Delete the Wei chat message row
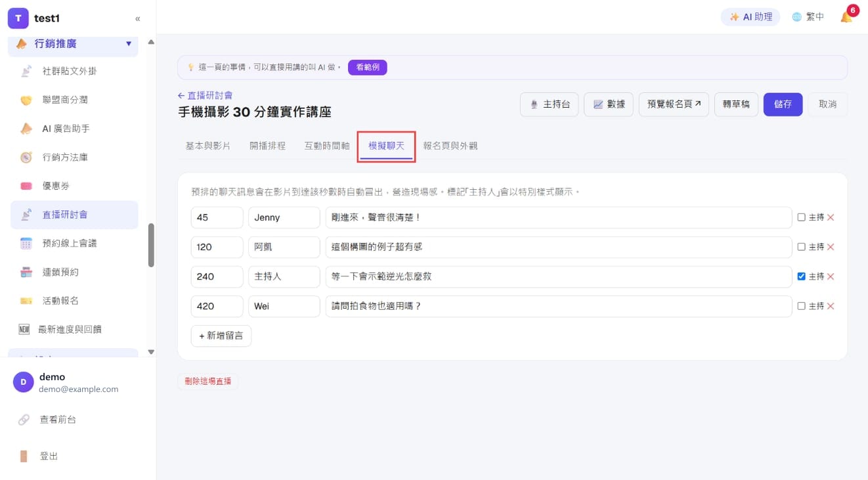Screen dimensions: 868x480 831,306
